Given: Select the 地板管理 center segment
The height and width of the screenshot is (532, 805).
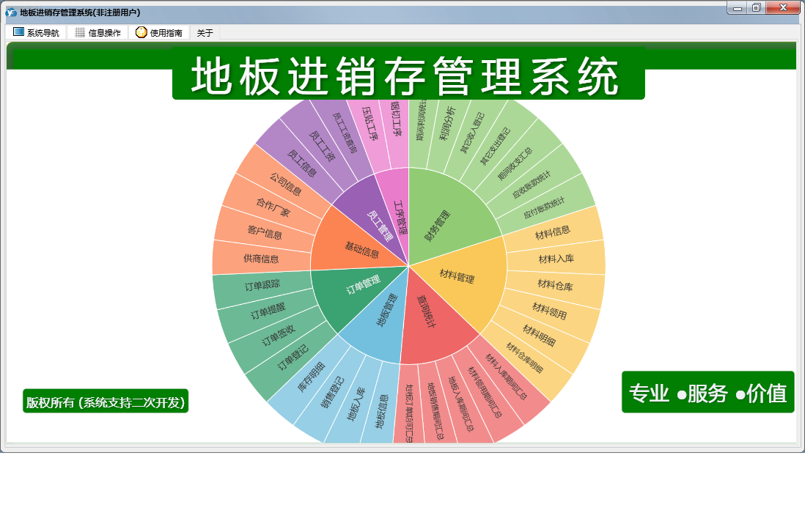Looking at the screenshot, I should 386,310.
